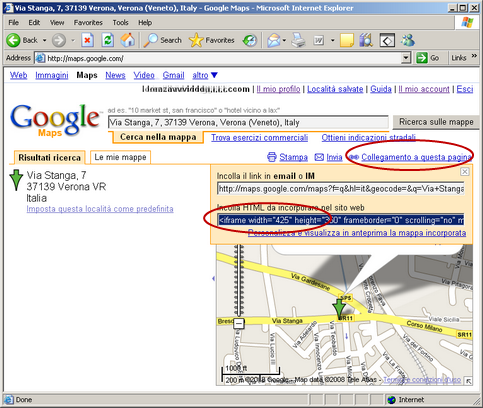This screenshot has height=408, width=483.
Task: Click the Video link
Action: (x=144, y=75)
